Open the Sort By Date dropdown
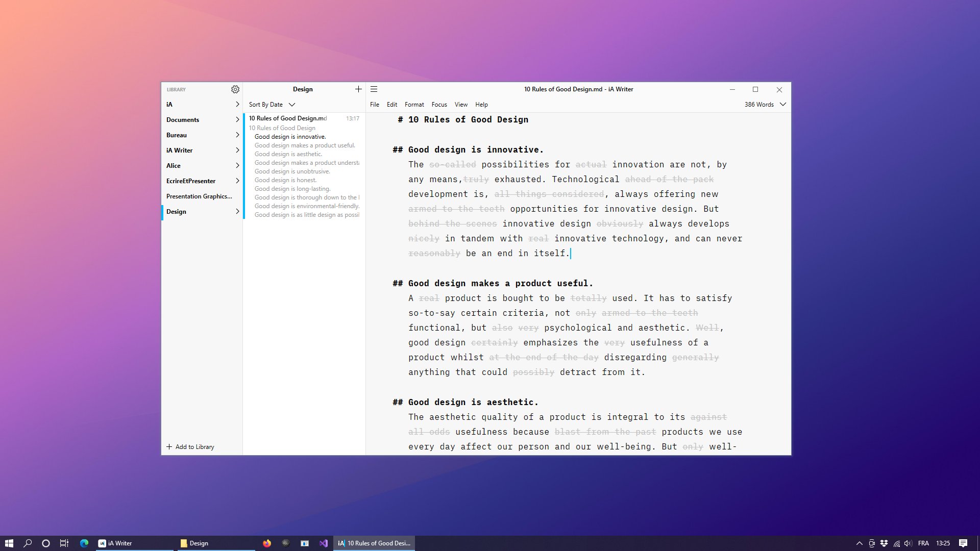 tap(272, 105)
